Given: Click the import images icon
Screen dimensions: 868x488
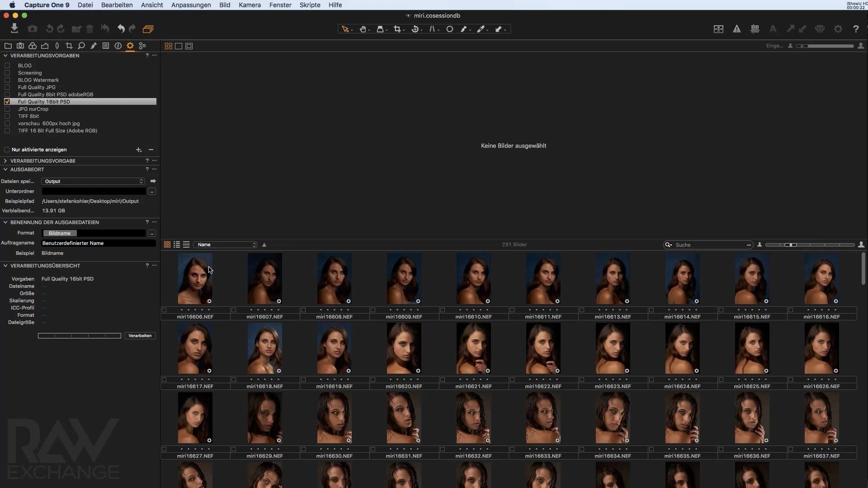Looking at the screenshot, I should click(x=14, y=28).
